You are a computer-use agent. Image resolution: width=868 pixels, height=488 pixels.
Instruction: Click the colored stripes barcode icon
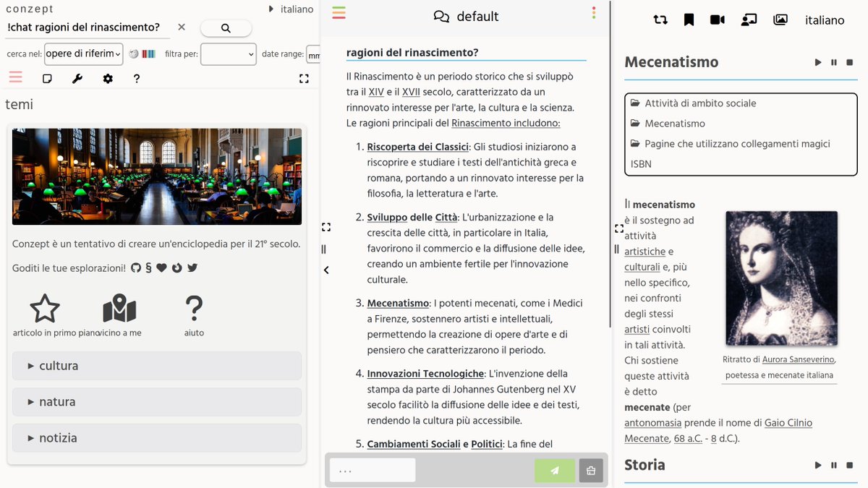click(148, 53)
